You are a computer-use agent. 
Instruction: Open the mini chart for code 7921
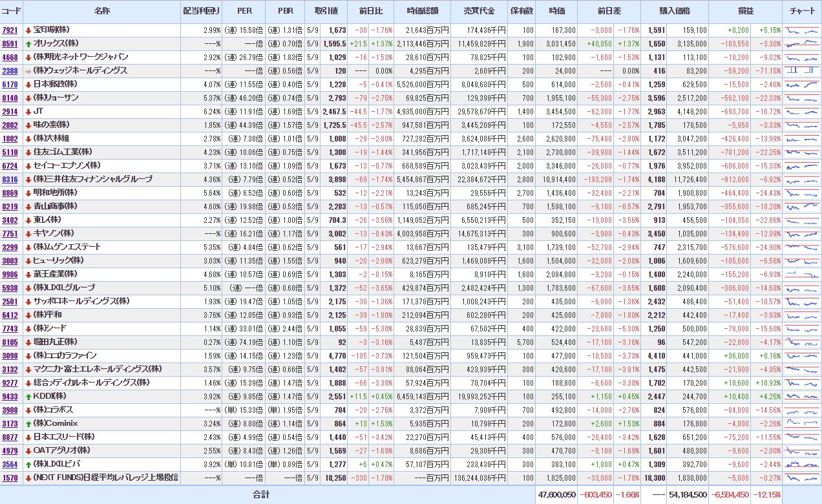pos(801,30)
